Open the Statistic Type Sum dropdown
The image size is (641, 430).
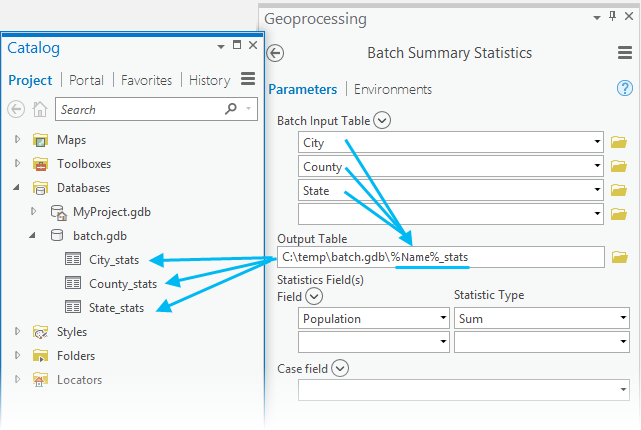coord(623,318)
